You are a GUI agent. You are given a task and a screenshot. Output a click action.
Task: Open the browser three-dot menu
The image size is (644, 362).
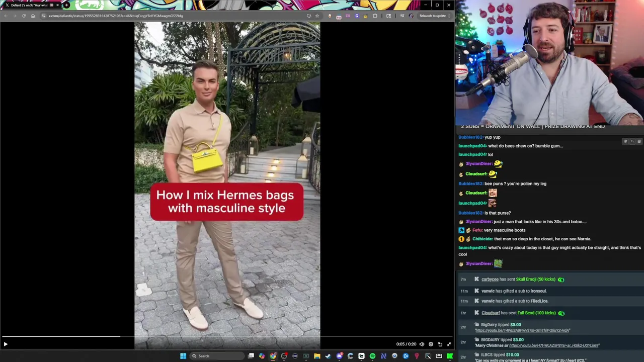point(449,16)
